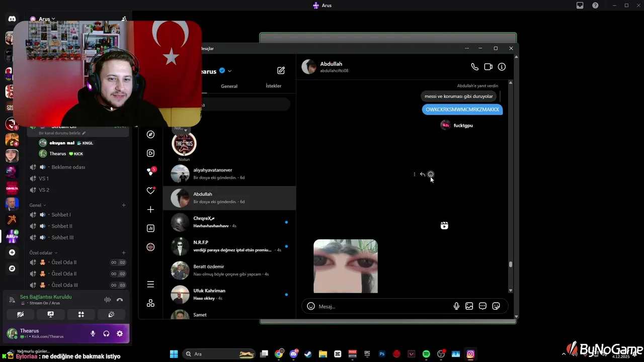644x362 pixels.
Task: Attach a photo using the image icon
Action: coord(469,306)
